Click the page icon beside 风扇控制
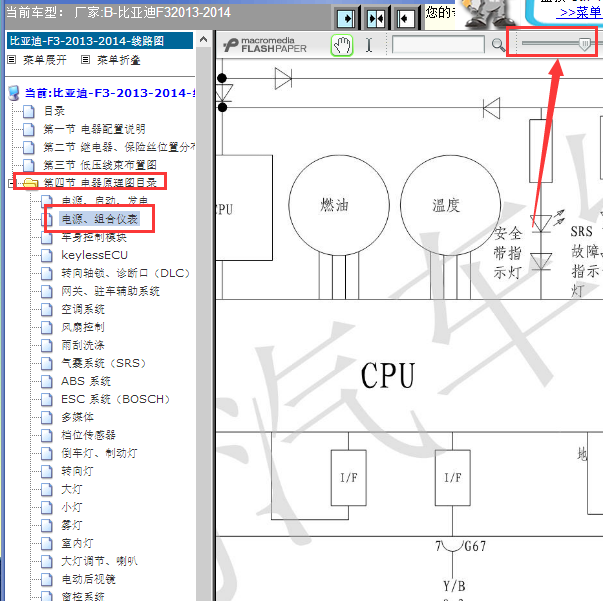Viewport: 603px width, 601px height. tap(47, 327)
